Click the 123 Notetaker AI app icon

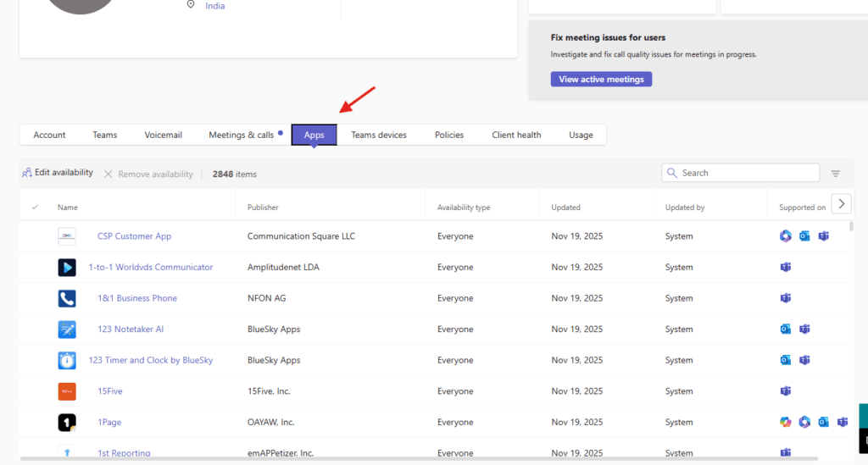coord(67,329)
